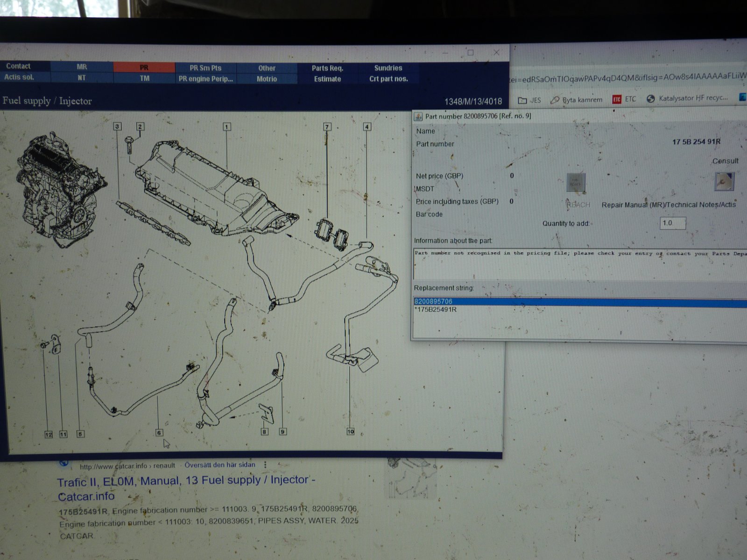Viewport: 747px width, 560px height.
Task: Click reference number 6 callout in diagram
Action: pos(159,433)
